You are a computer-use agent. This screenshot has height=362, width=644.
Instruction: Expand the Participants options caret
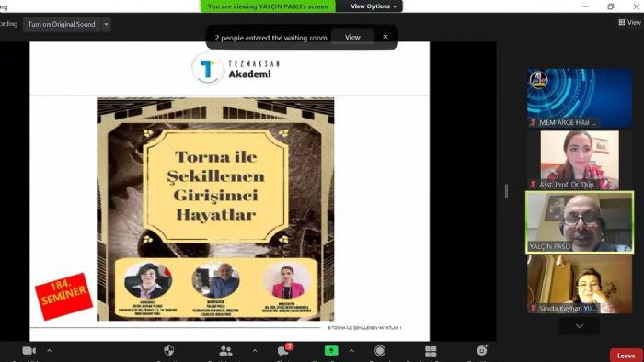pos(255,351)
